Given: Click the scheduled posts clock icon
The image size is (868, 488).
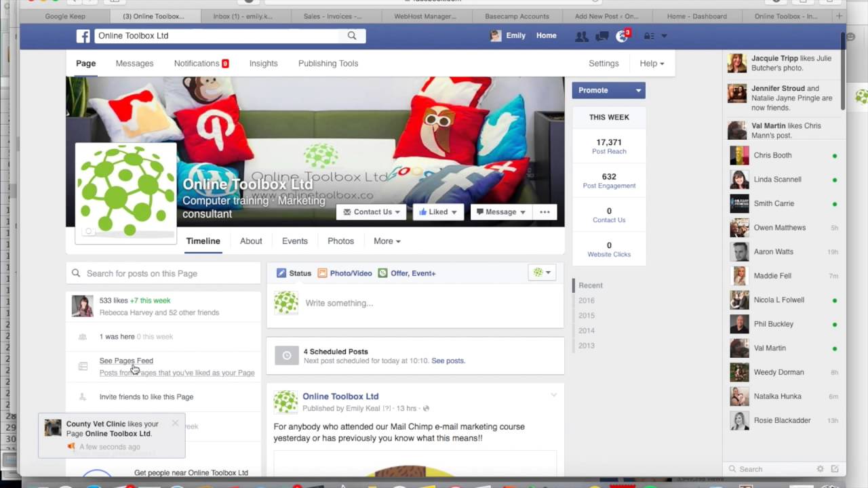Looking at the screenshot, I should [286, 356].
